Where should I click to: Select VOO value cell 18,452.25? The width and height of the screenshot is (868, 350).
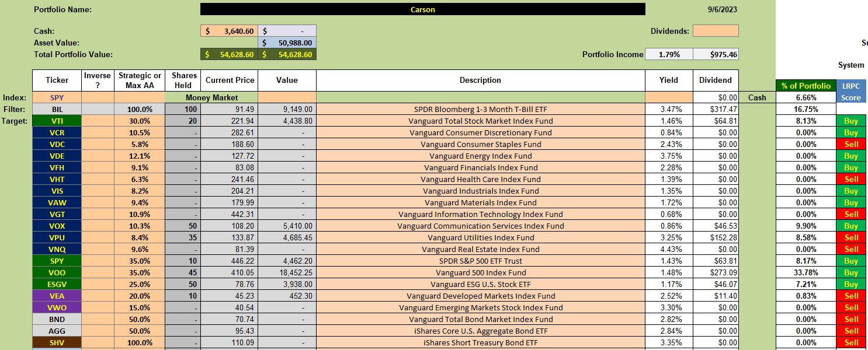click(287, 272)
